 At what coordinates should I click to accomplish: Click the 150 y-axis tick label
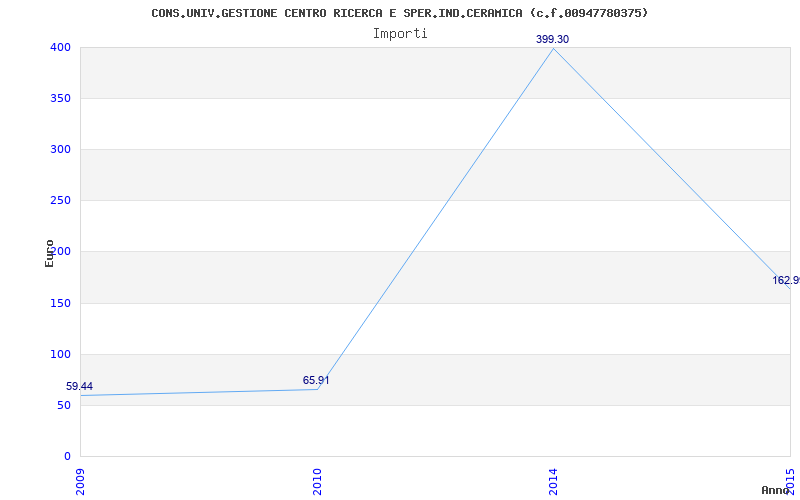60,303
